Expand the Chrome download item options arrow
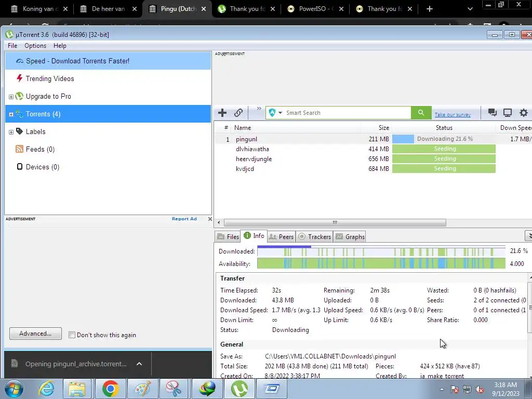 [x=139, y=364]
